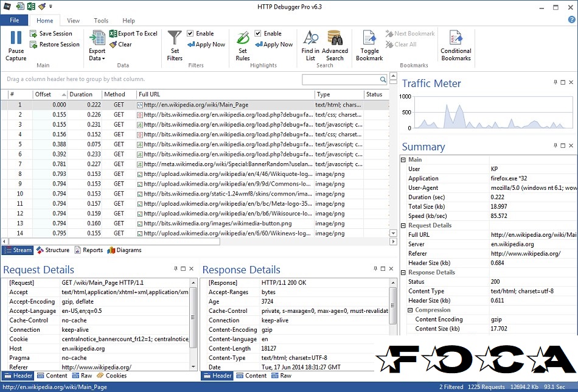This screenshot has height=392, width=578.
Task: Switch to Help ribbon tab
Action: pyautogui.click(x=128, y=21)
